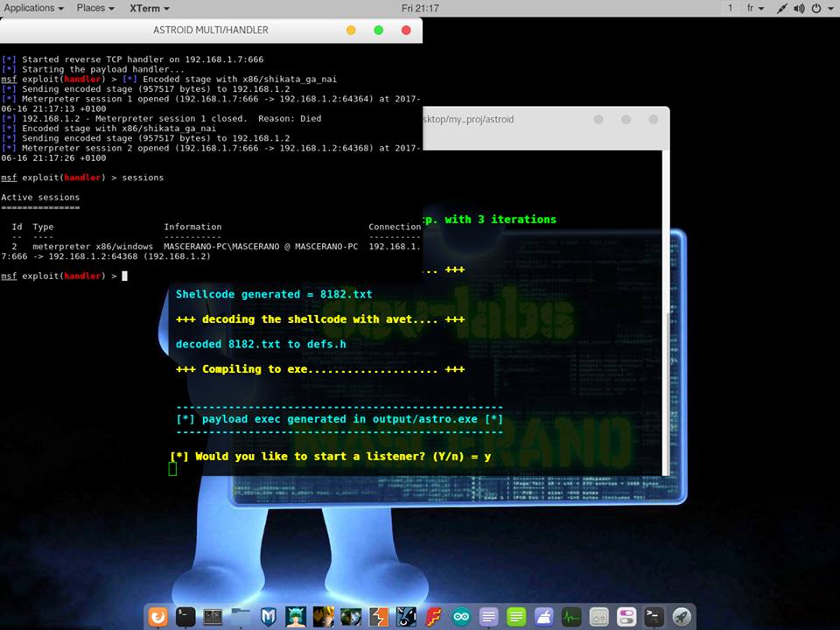
Task: Launch the rightmost terminal icon in dock
Action: tap(654, 617)
